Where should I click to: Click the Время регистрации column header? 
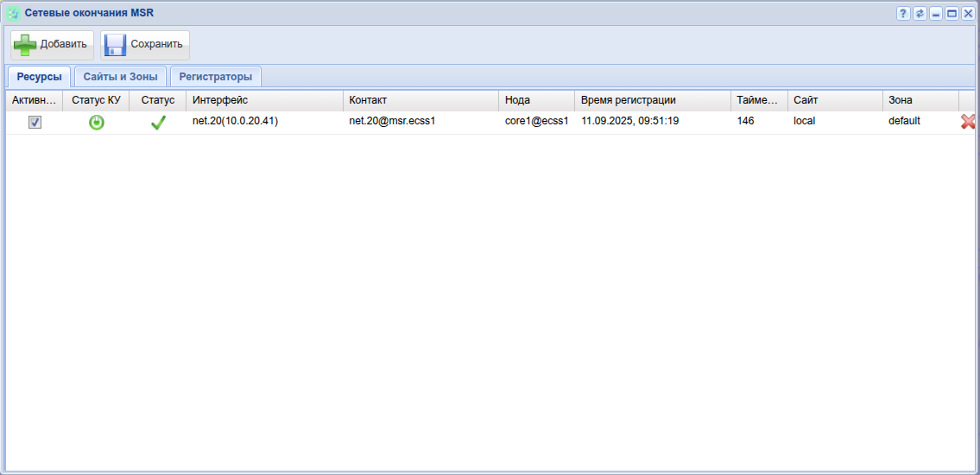pyautogui.click(x=652, y=100)
